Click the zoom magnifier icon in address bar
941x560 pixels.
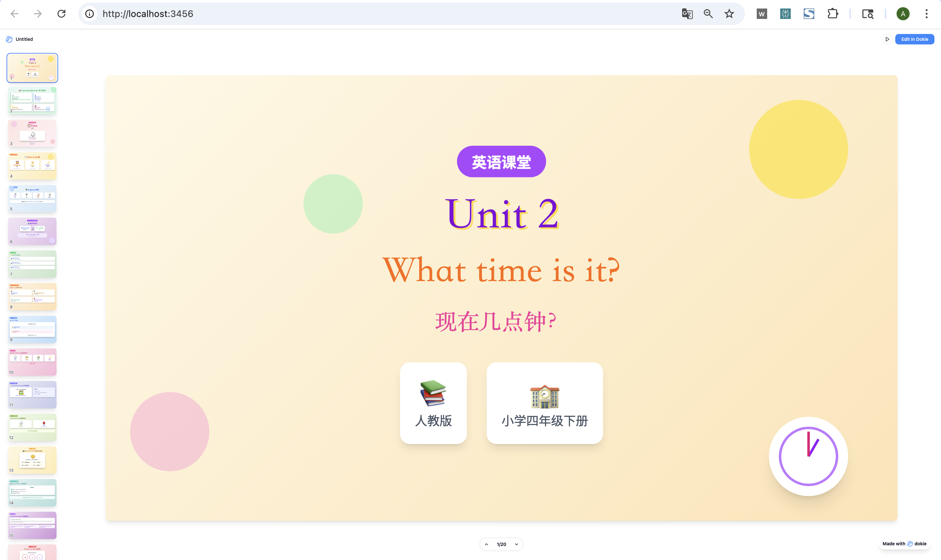tap(708, 14)
